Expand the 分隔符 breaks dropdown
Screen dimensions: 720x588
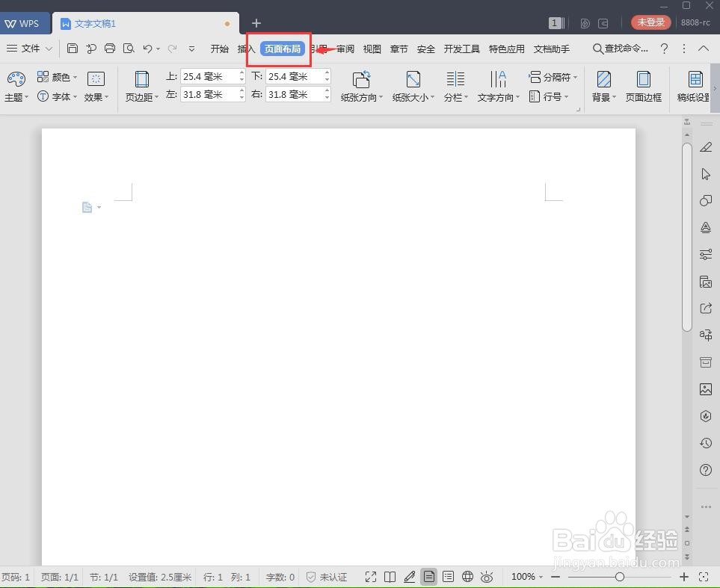pos(575,77)
